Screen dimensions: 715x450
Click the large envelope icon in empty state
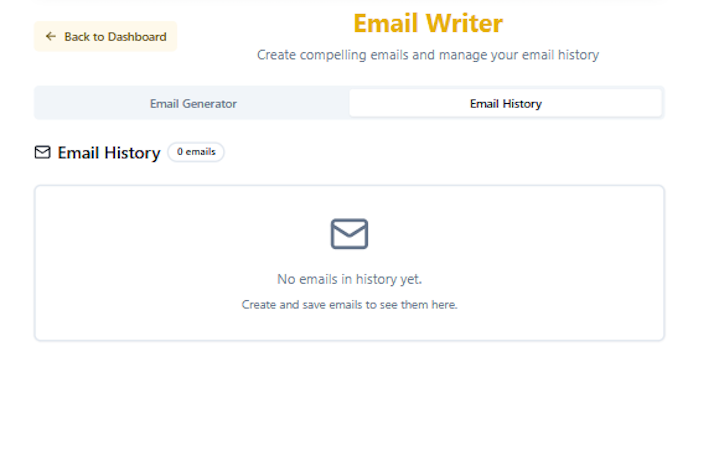[x=349, y=234]
